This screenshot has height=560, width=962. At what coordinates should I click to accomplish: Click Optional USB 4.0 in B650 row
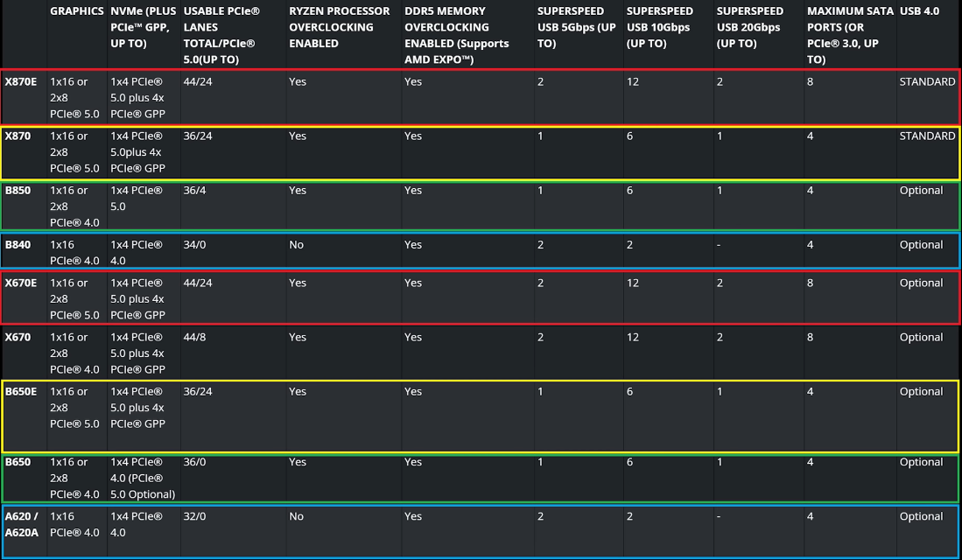(921, 462)
